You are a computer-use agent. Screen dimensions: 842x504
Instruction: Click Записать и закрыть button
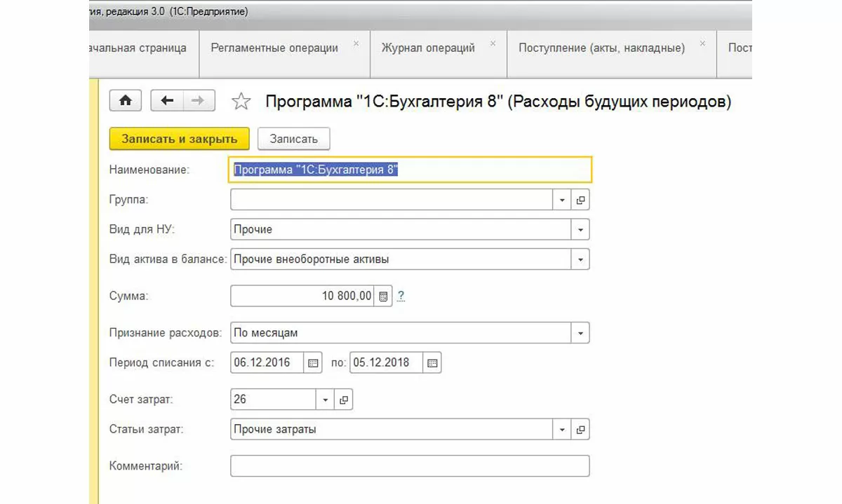coord(180,139)
